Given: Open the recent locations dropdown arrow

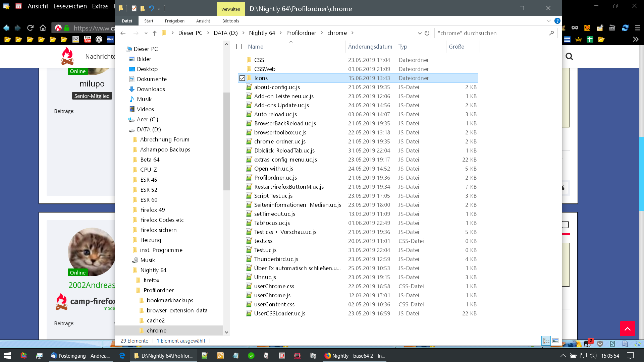Looking at the screenshot, I should [x=146, y=33].
